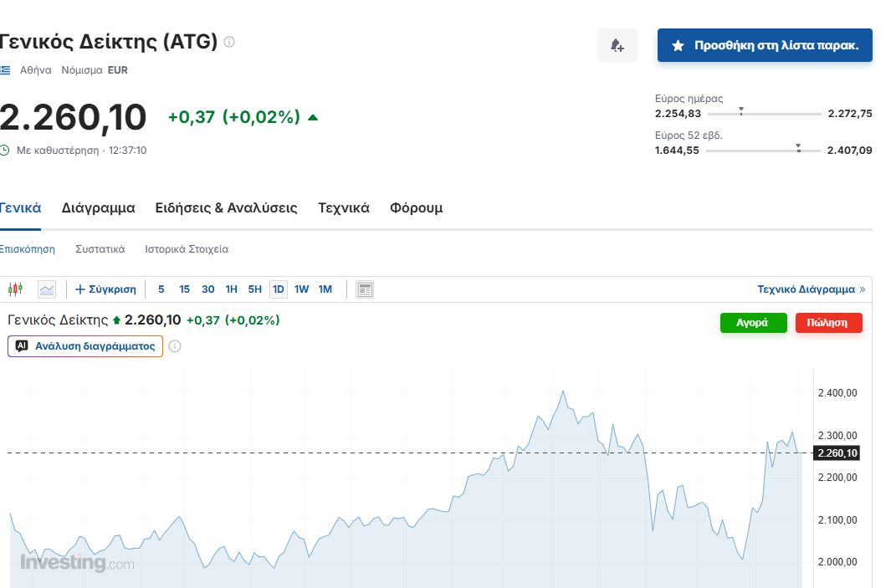Select the candlestick chart type icon
The height and width of the screenshot is (588, 896).
tap(15, 289)
